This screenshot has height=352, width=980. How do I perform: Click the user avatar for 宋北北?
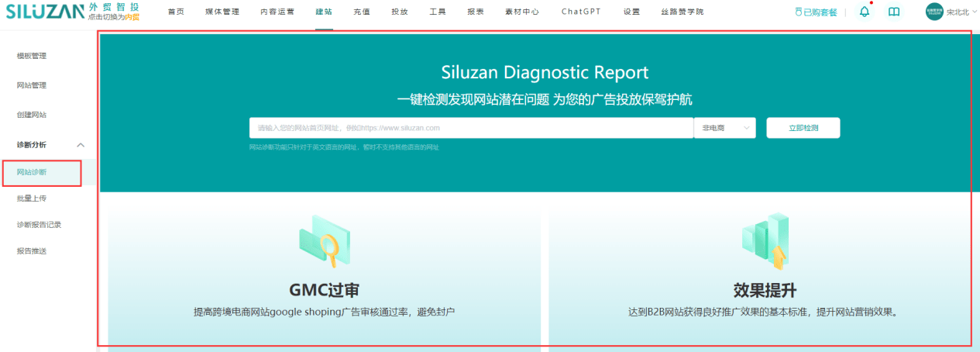coord(934,12)
